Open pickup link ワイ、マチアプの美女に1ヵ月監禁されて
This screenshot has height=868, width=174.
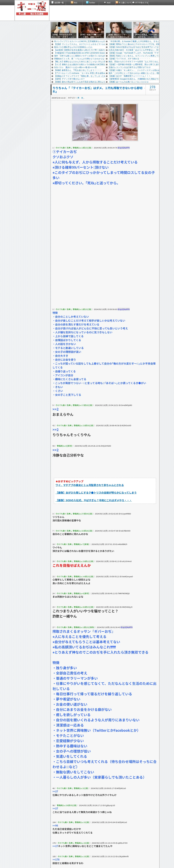point(89,485)
